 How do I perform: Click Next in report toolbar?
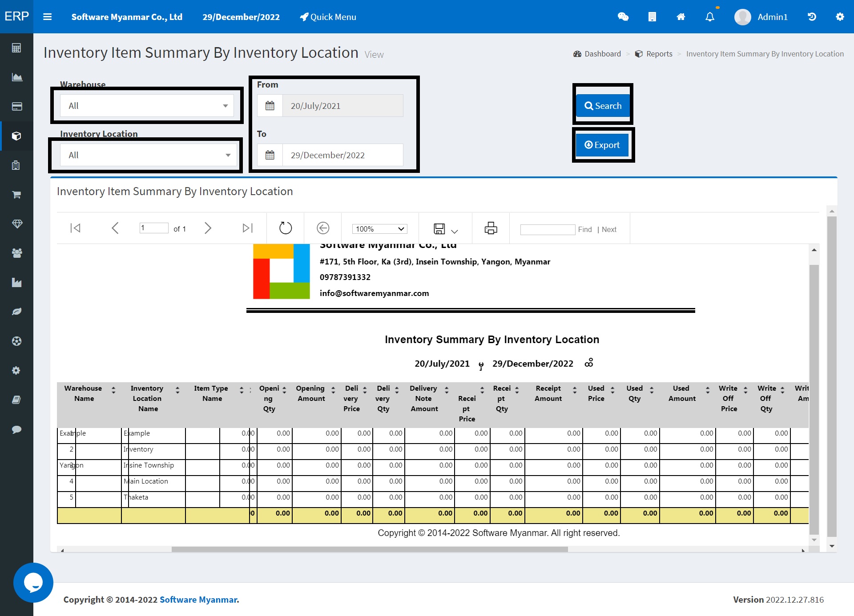[x=609, y=229]
